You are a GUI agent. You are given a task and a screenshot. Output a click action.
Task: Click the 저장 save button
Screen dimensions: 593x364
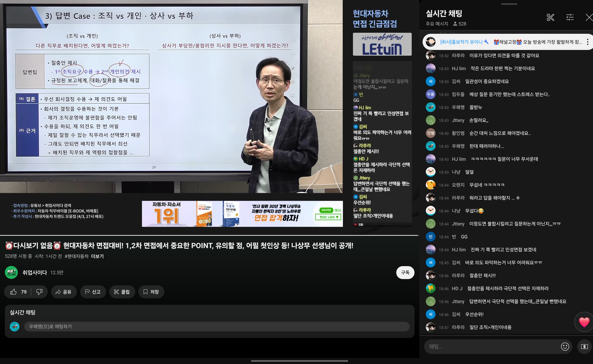coord(151,292)
